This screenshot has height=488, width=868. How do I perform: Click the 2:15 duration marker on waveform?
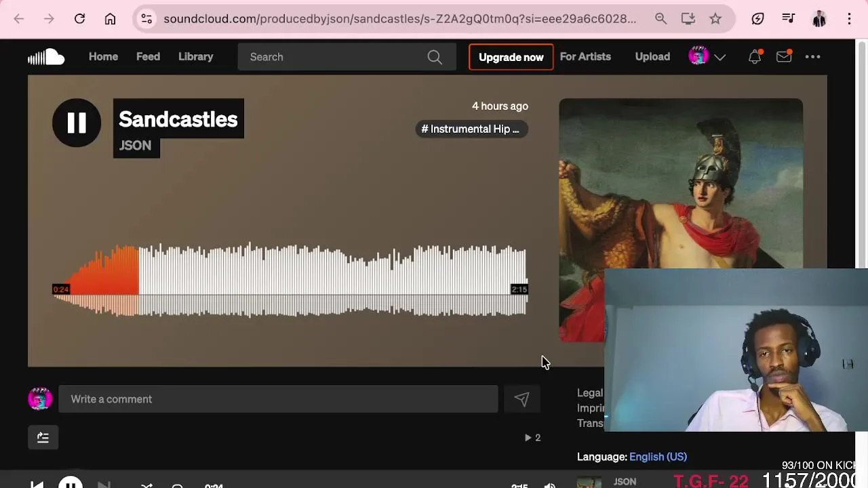tap(519, 289)
